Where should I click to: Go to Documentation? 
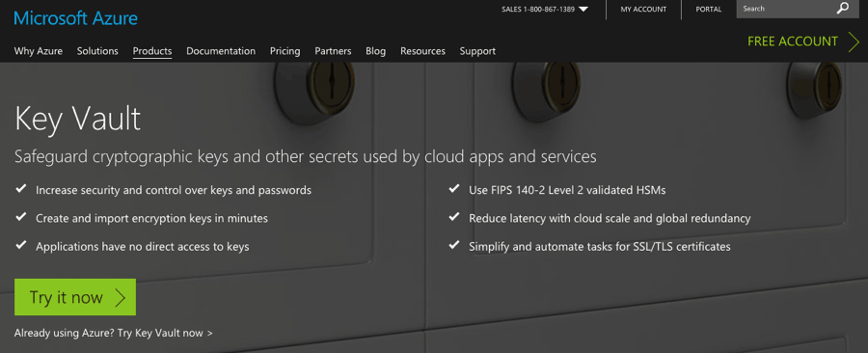coord(221,51)
